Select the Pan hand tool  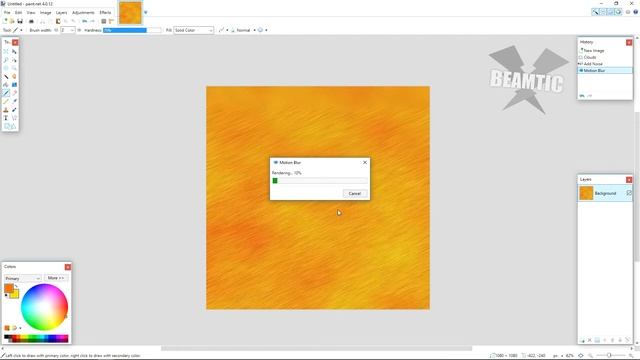point(14,76)
